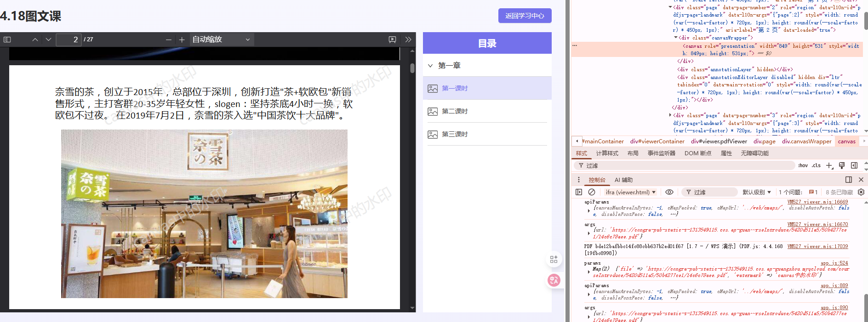Zoom out with the minus icon

[x=169, y=40]
